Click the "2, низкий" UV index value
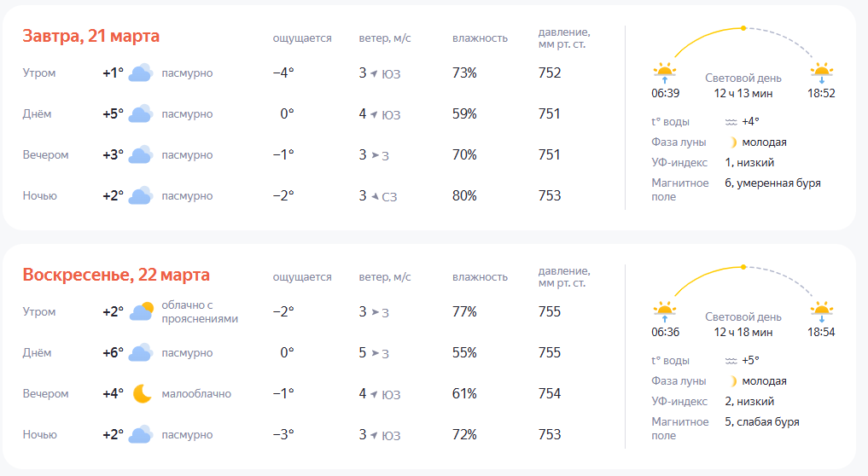Image resolution: width=868 pixels, height=476 pixels. click(x=749, y=401)
